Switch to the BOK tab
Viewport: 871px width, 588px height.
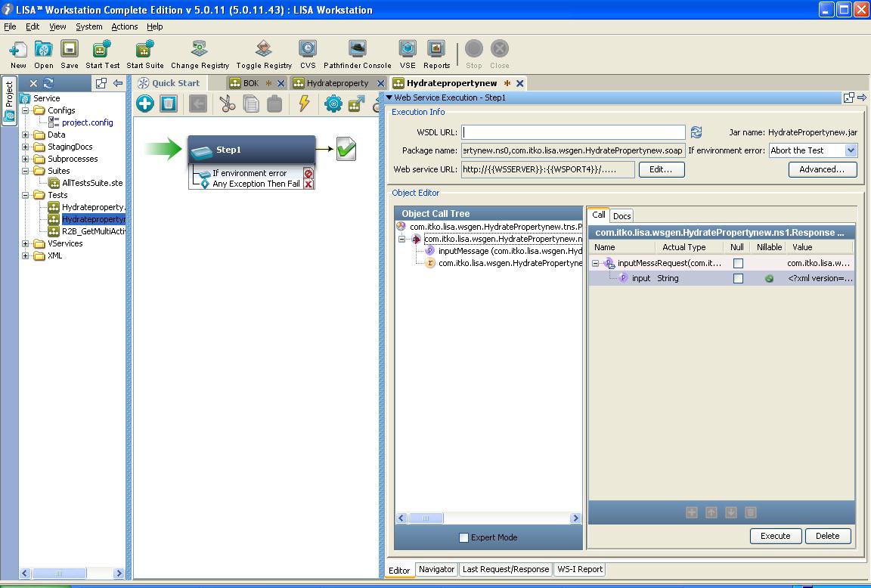tap(250, 83)
